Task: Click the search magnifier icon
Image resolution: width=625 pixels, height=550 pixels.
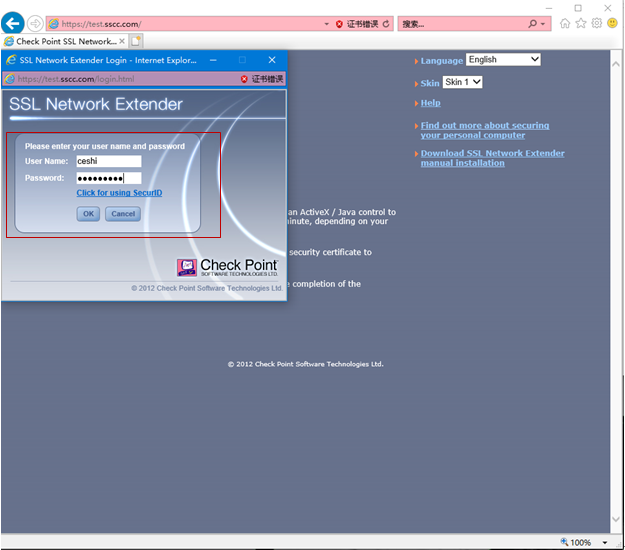Action: click(x=532, y=24)
